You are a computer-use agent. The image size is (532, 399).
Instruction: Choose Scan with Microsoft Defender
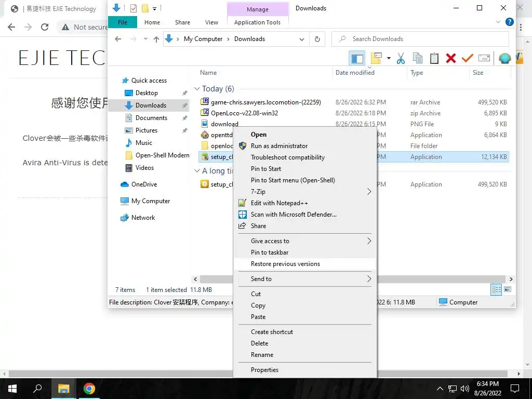(x=305, y=215)
